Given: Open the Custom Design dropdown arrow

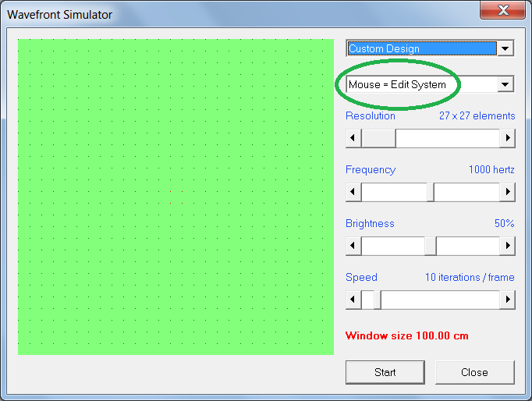Looking at the screenshot, I should pos(505,48).
